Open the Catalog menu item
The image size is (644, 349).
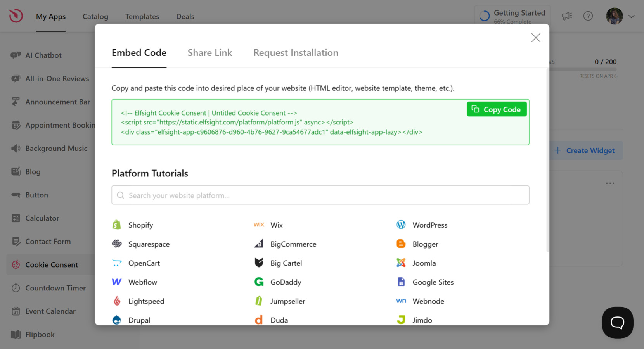click(95, 16)
